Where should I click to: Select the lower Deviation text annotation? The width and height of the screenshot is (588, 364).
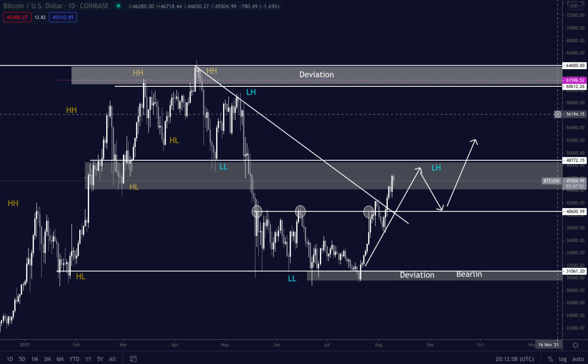pos(417,275)
